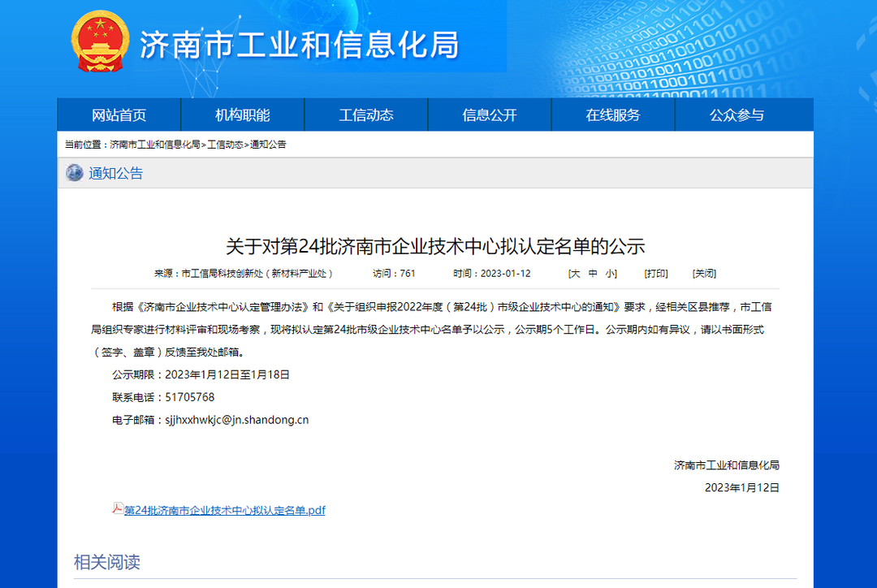This screenshot has width=877, height=588.
Task: Set font size to 大 (large)
Action: click(x=575, y=274)
